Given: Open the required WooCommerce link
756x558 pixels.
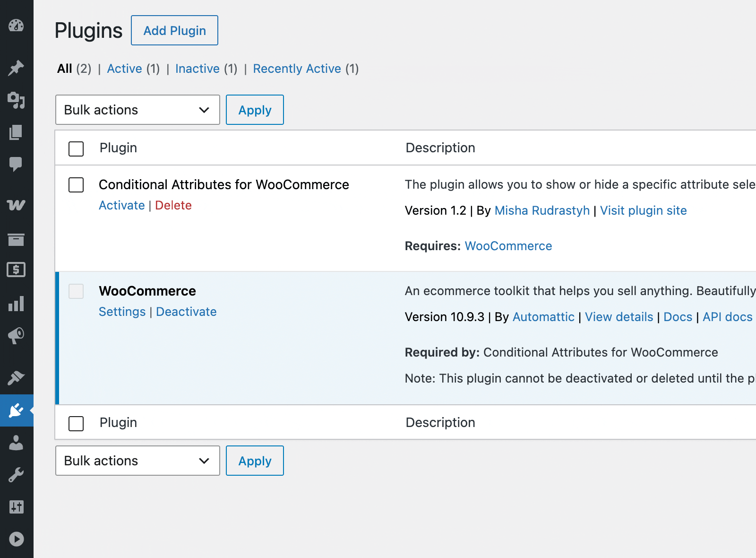Looking at the screenshot, I should (508, 246).
